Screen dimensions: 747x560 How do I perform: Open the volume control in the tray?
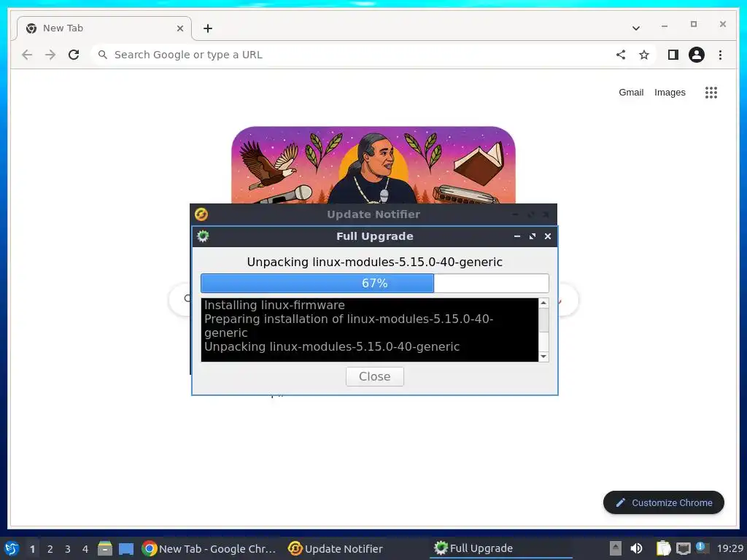point(636,548)
